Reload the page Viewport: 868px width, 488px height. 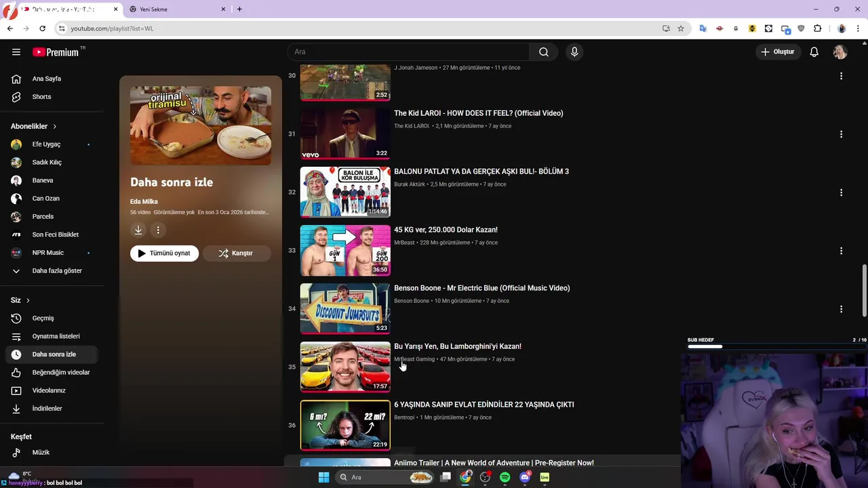pos(42,28)
